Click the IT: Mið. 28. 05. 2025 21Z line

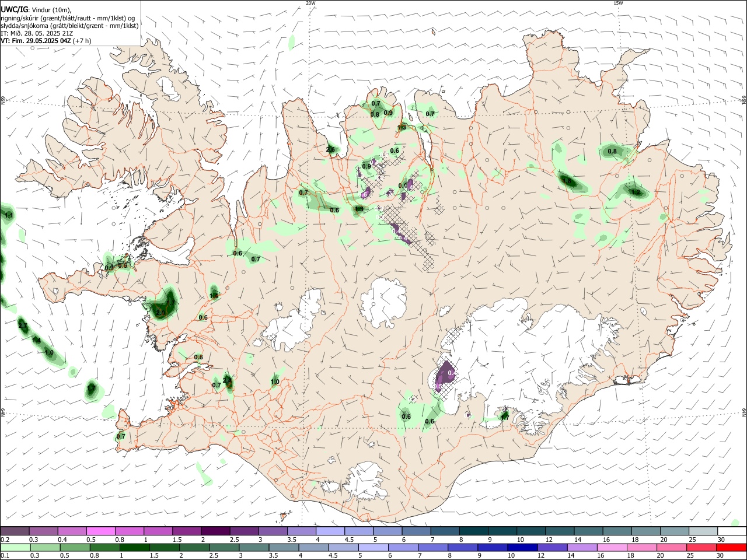coord(37,33)
